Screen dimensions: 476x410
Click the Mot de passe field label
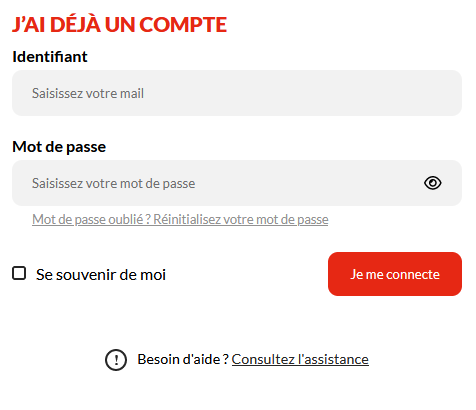coord(59,147)
